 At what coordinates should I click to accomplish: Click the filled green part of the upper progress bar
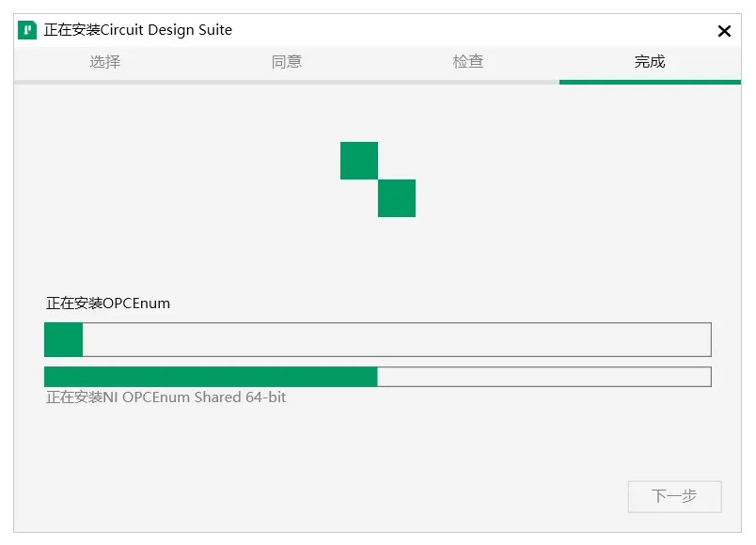[x=64, y=339]
